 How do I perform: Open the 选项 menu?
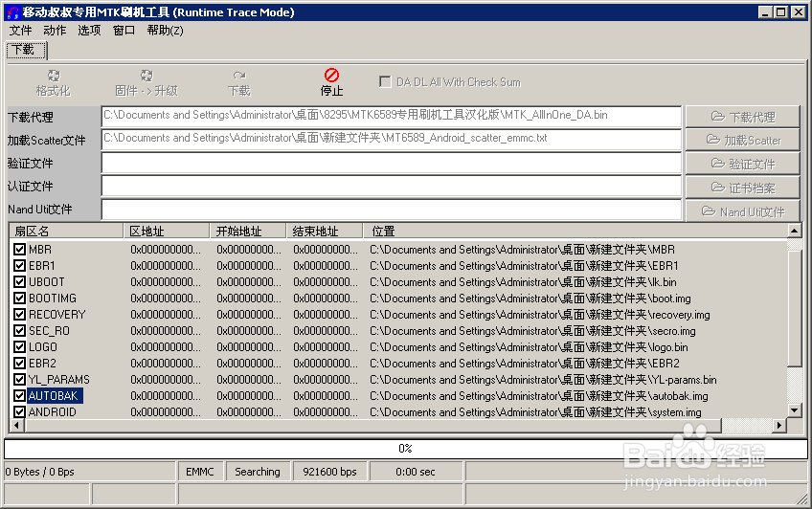(89, 31)
